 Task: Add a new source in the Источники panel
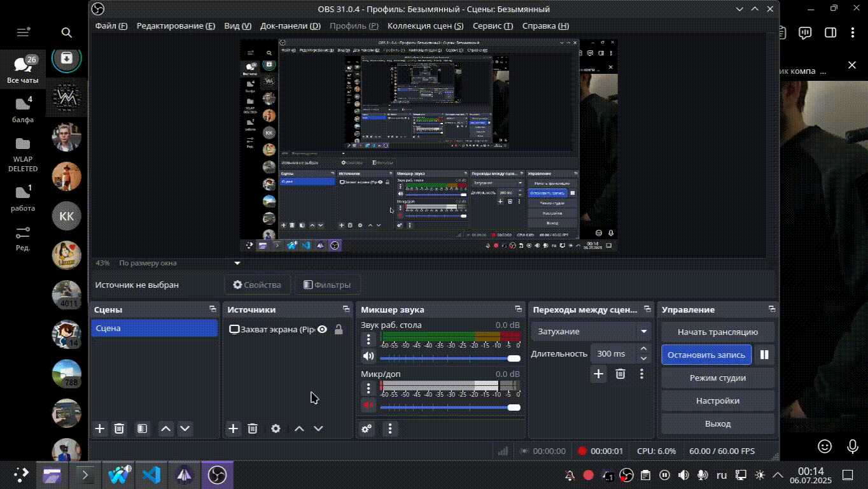pos(234,429)
